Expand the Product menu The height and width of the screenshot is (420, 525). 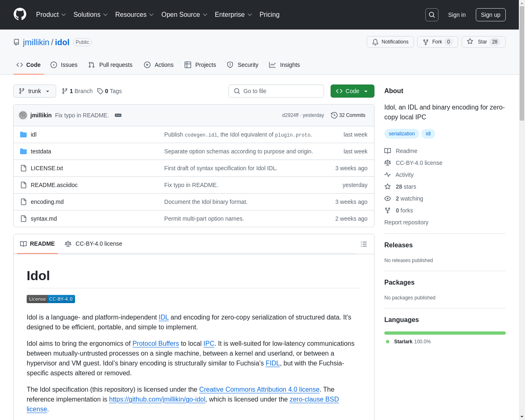51,15
